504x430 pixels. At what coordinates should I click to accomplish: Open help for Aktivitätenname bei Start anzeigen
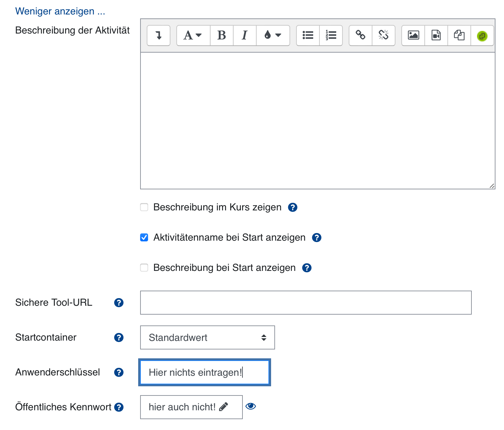click(316, 238)
